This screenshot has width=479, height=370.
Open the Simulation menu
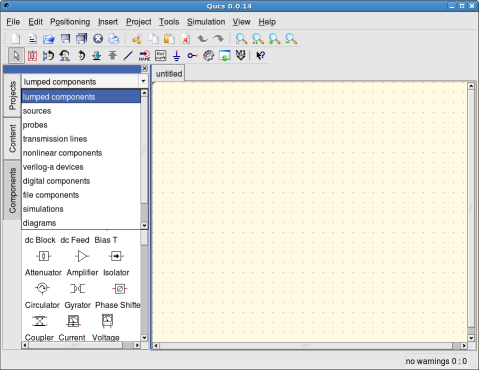tap(206, 22)
